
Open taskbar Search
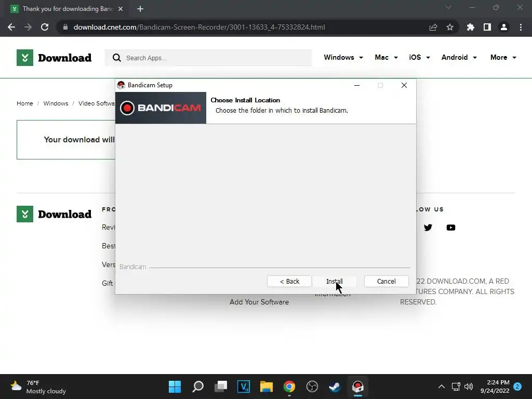(x=198, y=387)
